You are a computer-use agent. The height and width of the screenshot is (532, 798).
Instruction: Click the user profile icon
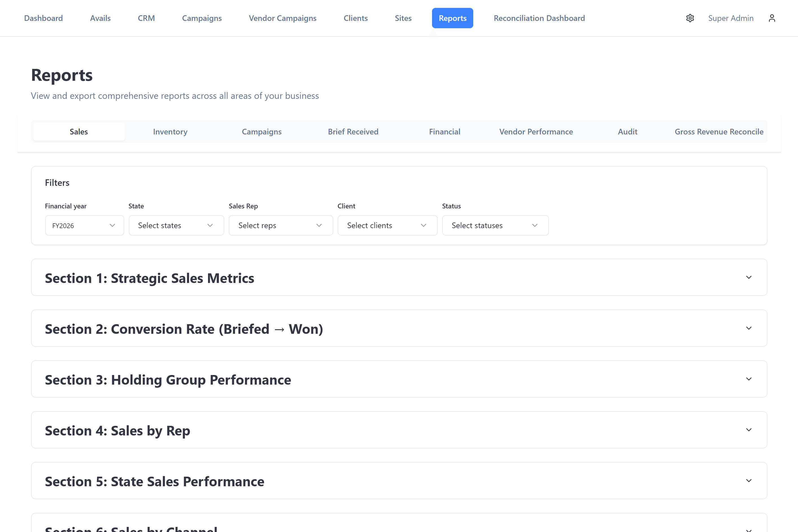[x=772, y=18]
